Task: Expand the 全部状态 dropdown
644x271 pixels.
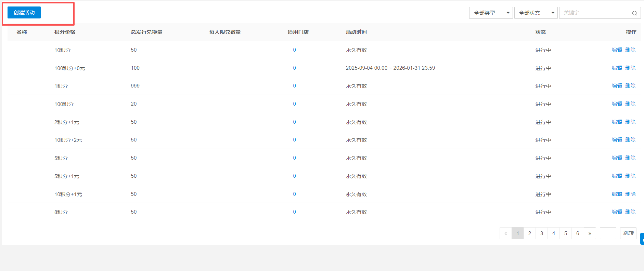Action: tap(536, 13)
